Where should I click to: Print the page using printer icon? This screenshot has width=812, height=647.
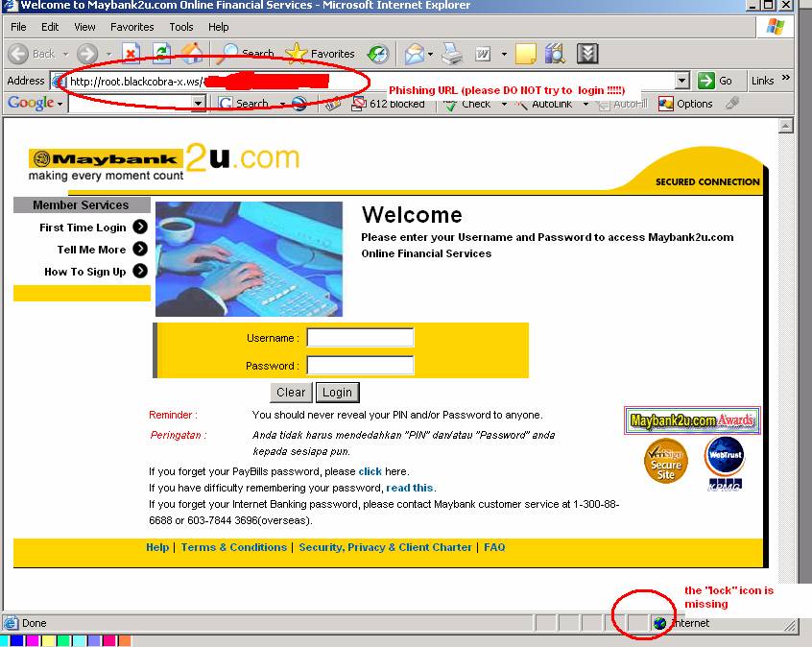point(452,54)
